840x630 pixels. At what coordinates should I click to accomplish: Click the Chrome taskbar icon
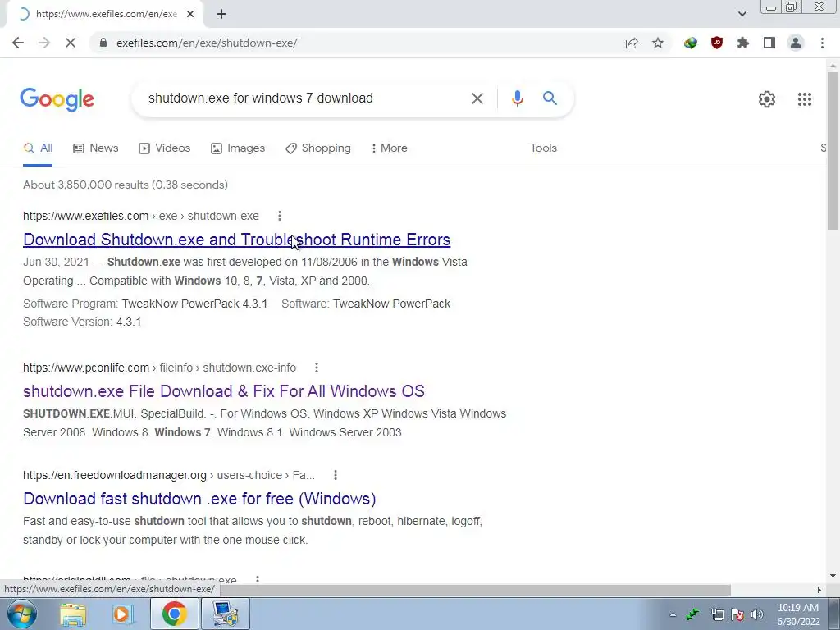(x=174, y=614)
